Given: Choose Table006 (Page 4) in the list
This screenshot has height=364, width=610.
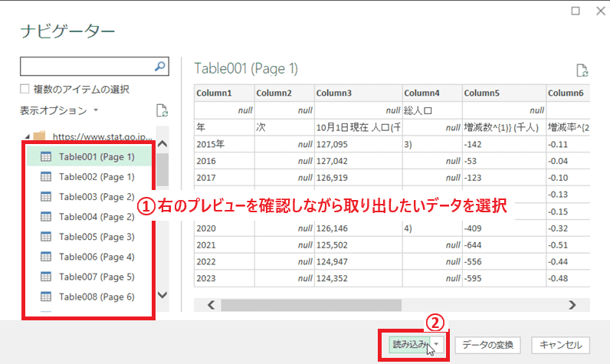Looking at the screenshot, I should [x=96, y=257].
